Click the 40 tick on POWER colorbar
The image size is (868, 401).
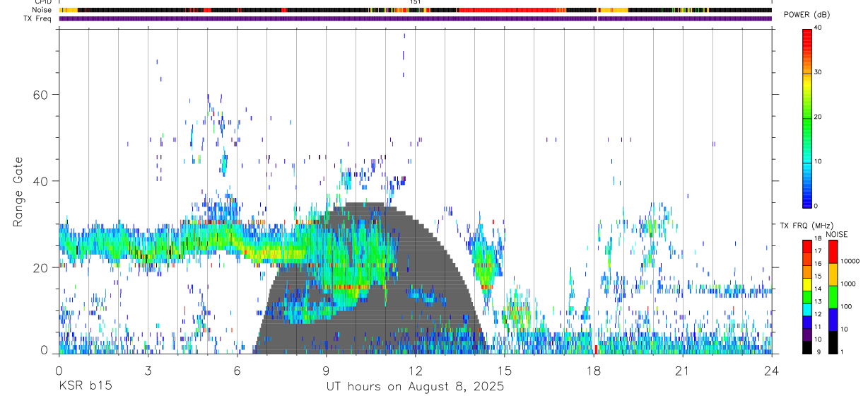coord(816,28)
